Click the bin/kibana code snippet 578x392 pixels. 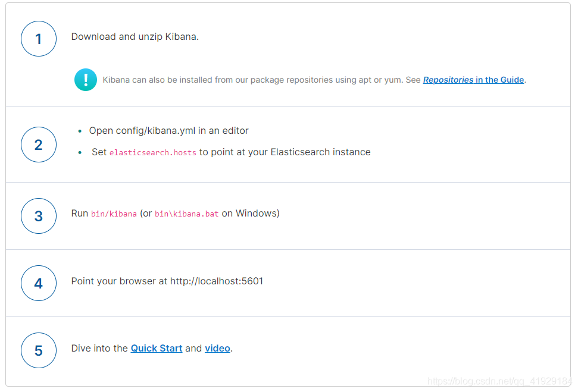click(114, 214)
